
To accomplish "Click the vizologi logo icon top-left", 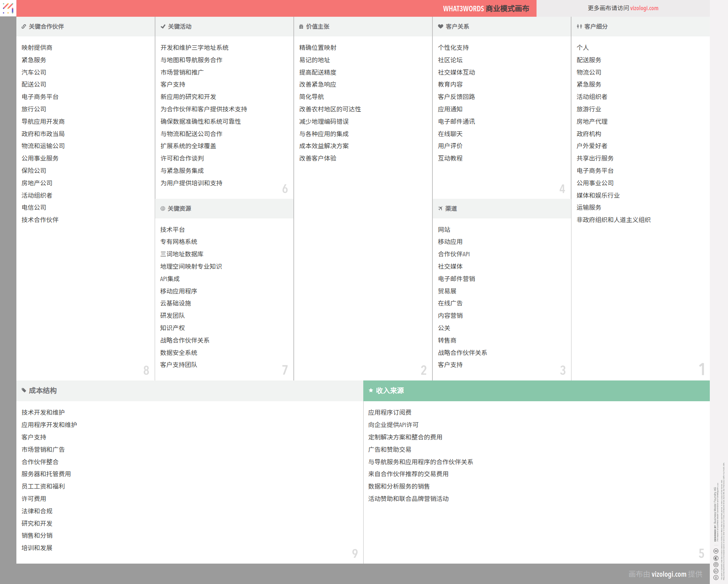I will pos(8,8).
